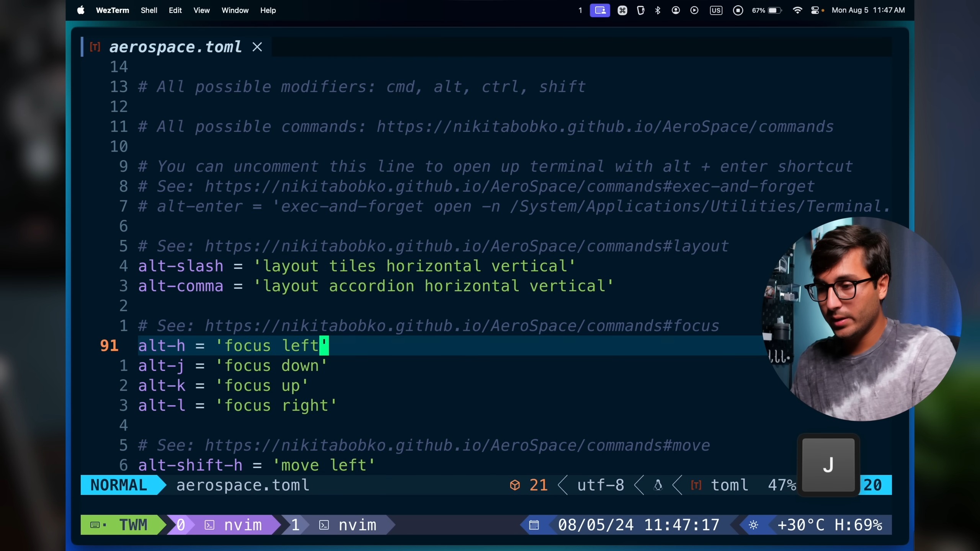Click the calendar icon in tmux bar

pyautogui.click(x=534, y=525)
